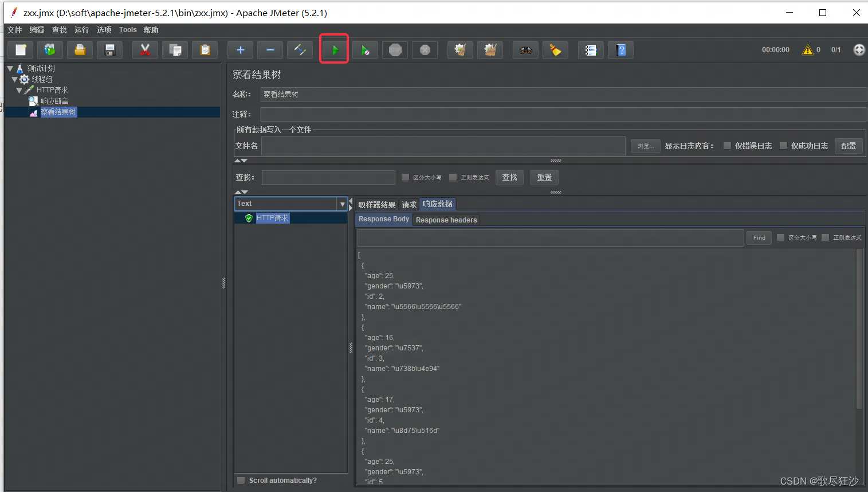The height and width of the screenshot is (492, 868).
Task: Click the New test plan icon
Action: (x=21, y=50)
